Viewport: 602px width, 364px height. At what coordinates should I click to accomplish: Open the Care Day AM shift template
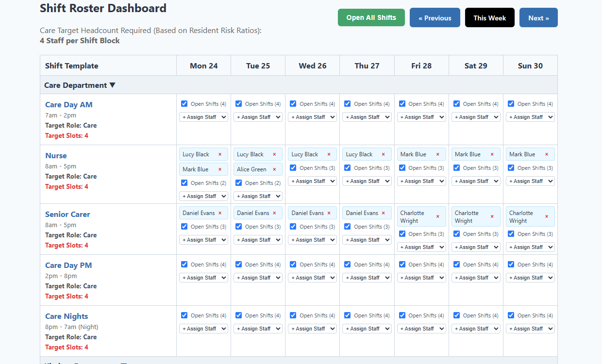[x=68, y=104]
